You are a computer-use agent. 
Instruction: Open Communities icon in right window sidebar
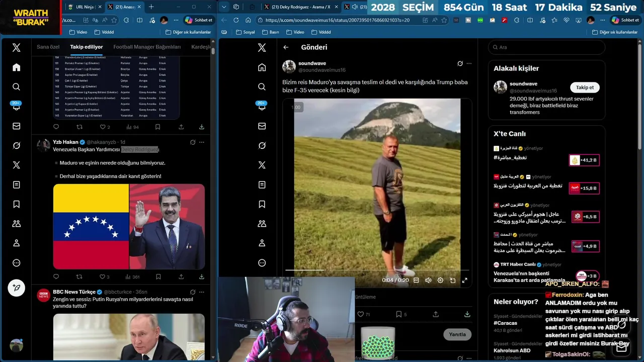(262, 224)
